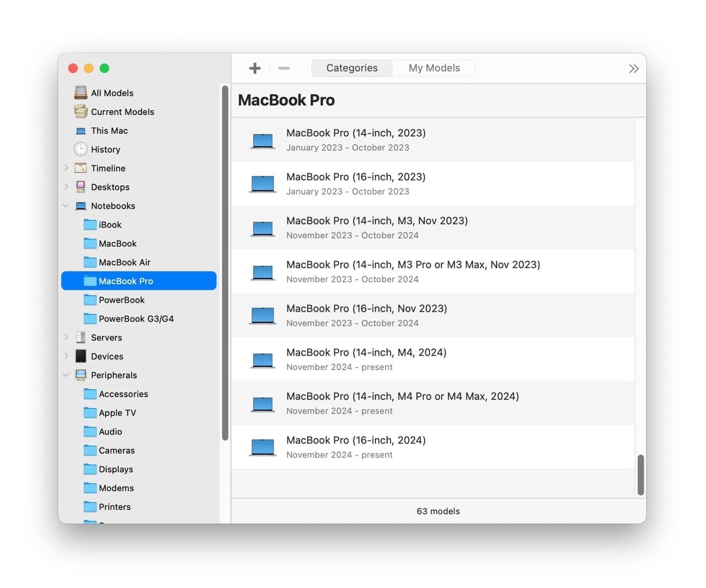Click the Servers tower icon
The width and height of the screenshot is (706, 588).
(81, 337)
